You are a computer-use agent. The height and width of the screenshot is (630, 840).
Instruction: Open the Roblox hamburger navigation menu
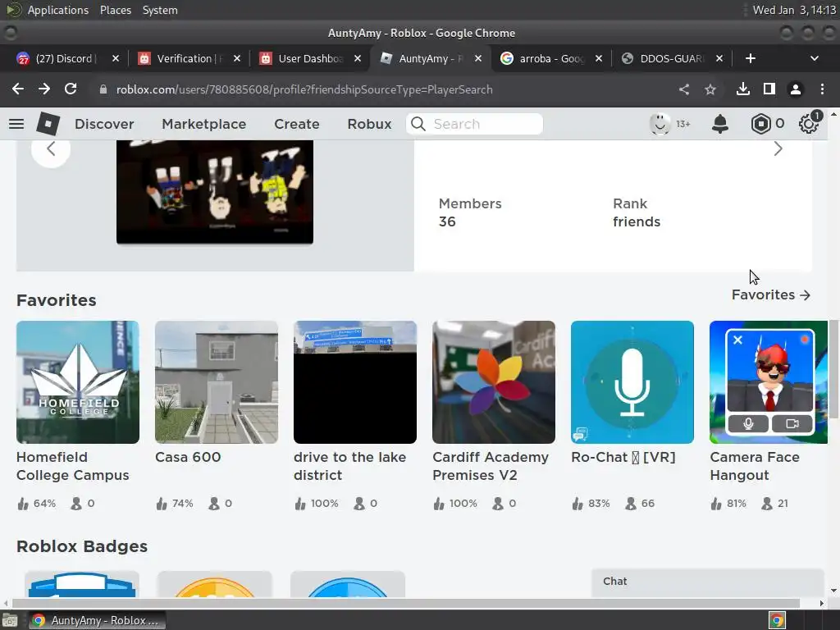pyautogui.click(x=16, y=124)
